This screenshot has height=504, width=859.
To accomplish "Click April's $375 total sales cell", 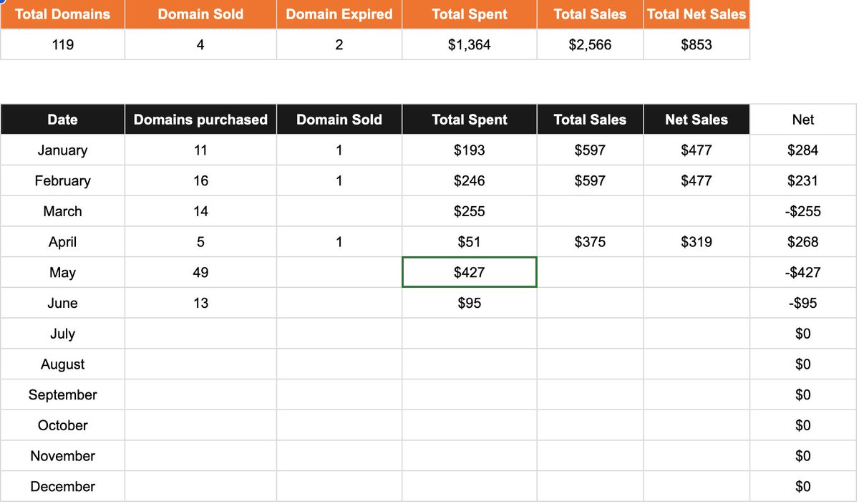I will point(590,242).
